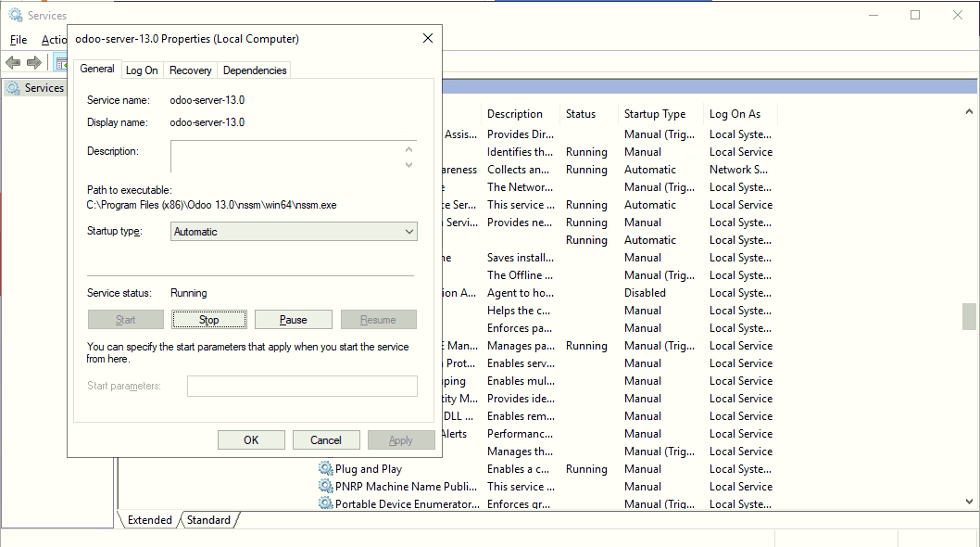Confirm the dialog with OK
980x547 pixels.
coord(251,440)
